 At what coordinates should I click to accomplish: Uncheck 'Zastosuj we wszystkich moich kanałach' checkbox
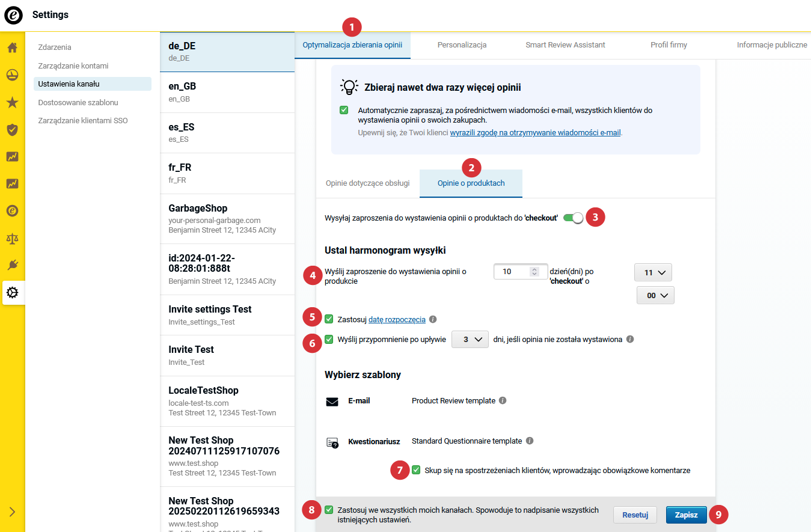pyautogui.click(x=329, y=510)
